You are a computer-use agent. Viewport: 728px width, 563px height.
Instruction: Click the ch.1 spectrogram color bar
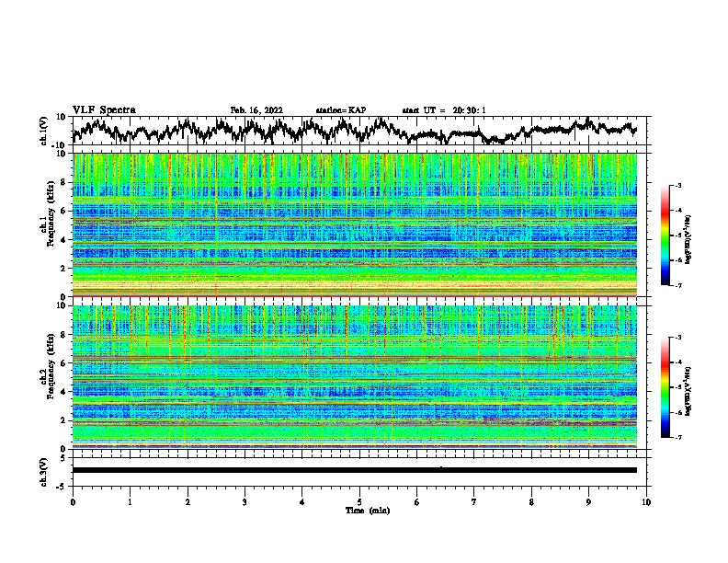point(665,236)
